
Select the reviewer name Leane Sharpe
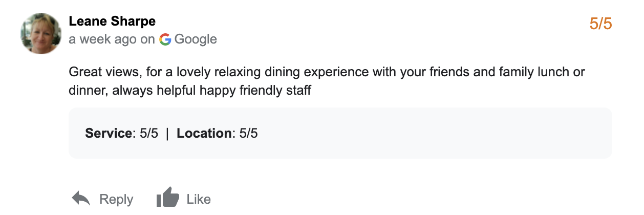(112, 21)
